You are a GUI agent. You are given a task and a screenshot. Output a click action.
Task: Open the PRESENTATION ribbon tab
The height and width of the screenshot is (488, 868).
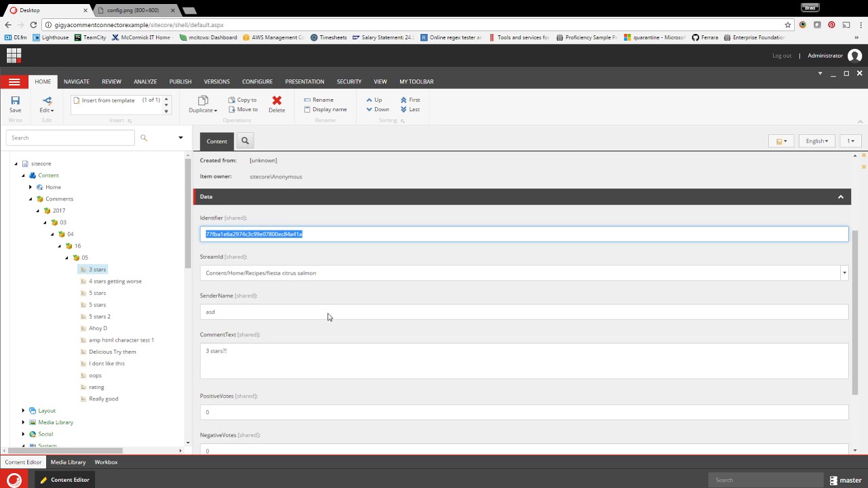[x=304, y=81]
